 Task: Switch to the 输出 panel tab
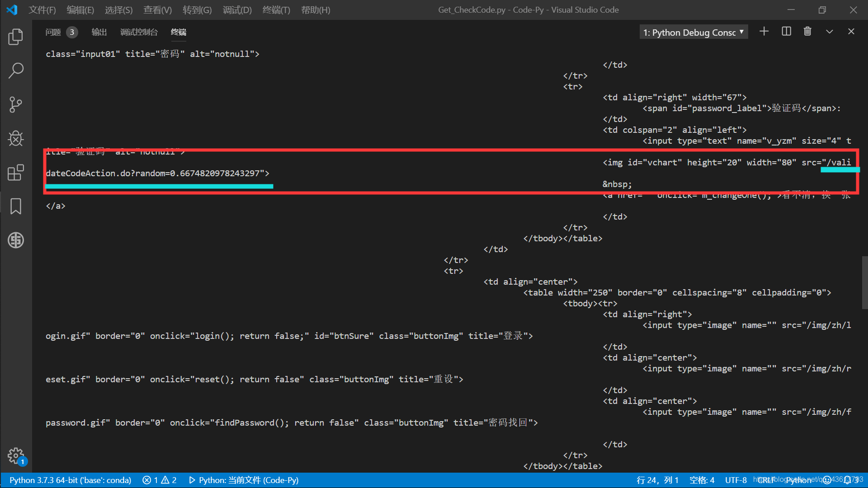pyautogui.click(x=99, y=32)
